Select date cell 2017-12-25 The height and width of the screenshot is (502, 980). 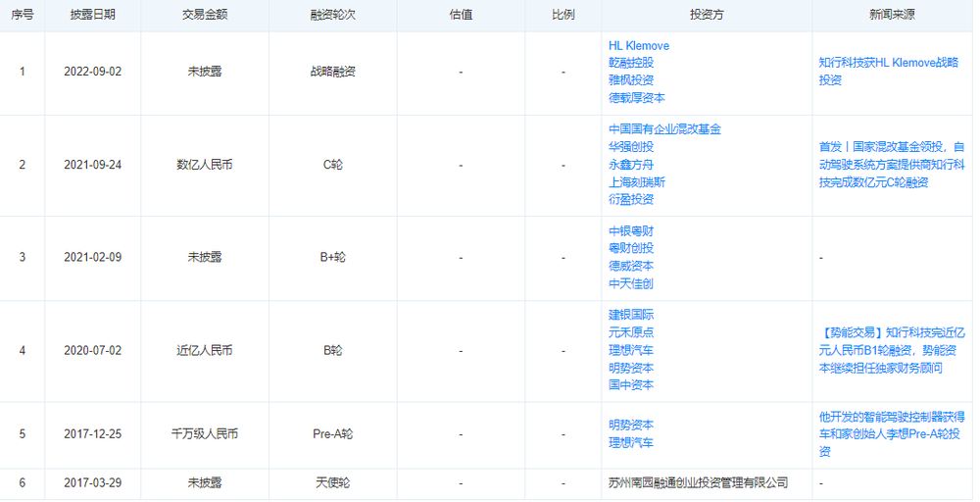(x=92, y=434)
